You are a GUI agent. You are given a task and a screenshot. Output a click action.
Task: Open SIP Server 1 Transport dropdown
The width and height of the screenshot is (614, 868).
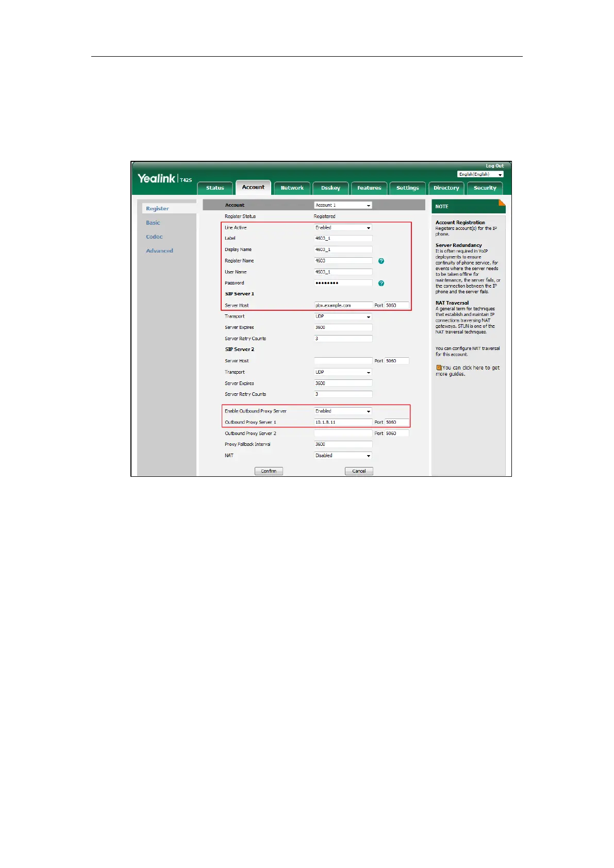[343, 316]
